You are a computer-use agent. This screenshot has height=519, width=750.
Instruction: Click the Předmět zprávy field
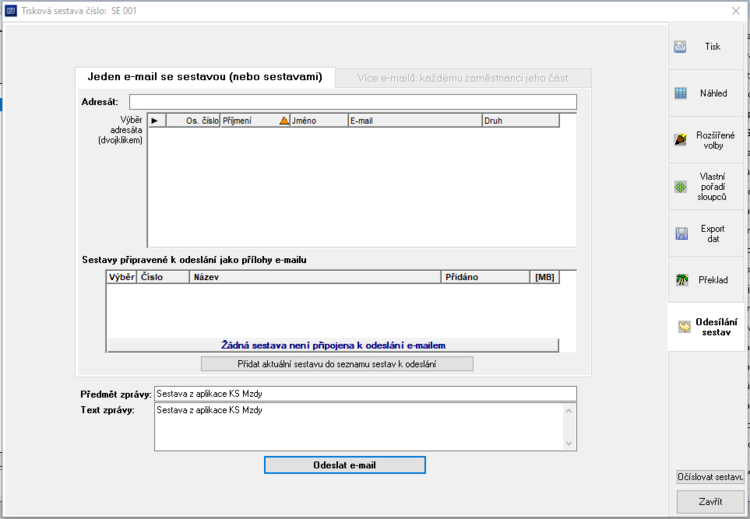click(365, 394)
